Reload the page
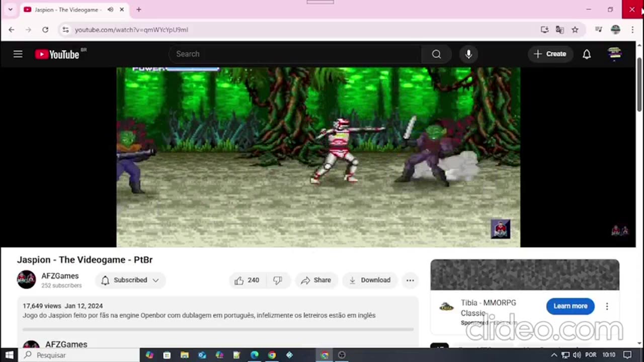 pyautogui.click(x=45, y=30)
